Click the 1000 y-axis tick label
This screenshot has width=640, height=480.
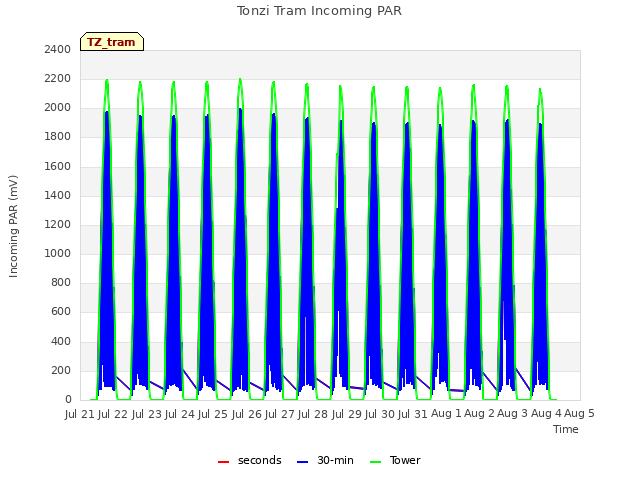(x=58, y=253)
